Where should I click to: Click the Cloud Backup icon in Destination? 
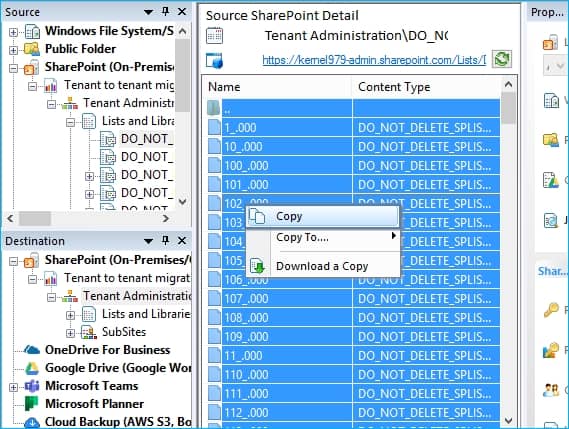(x=32, y=422)
